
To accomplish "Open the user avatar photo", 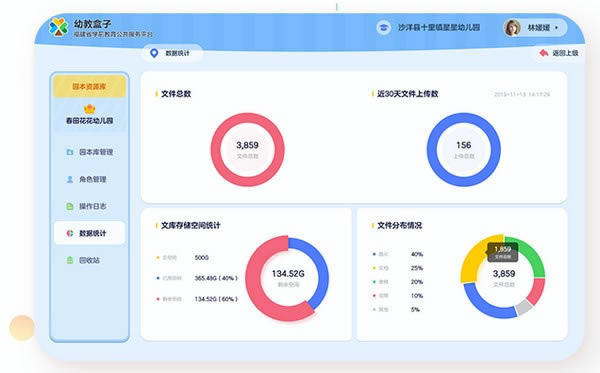I will [x=512, y=28].
